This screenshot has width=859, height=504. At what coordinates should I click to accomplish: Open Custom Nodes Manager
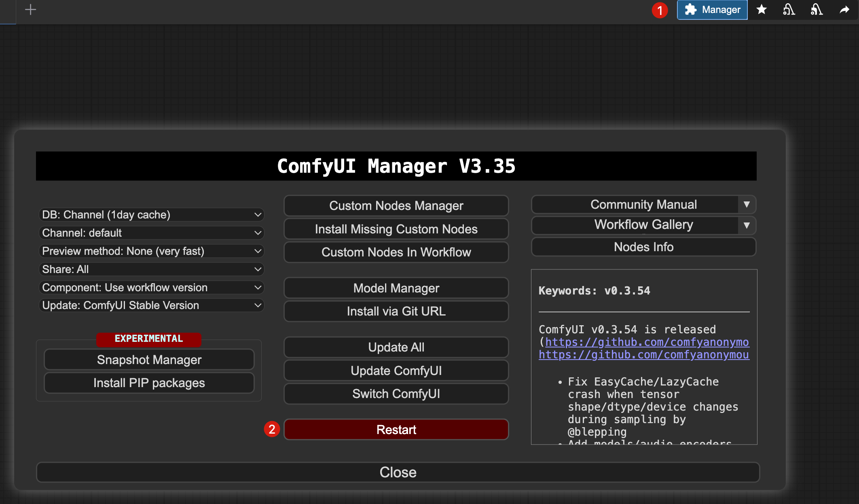(x=396, y=206)
